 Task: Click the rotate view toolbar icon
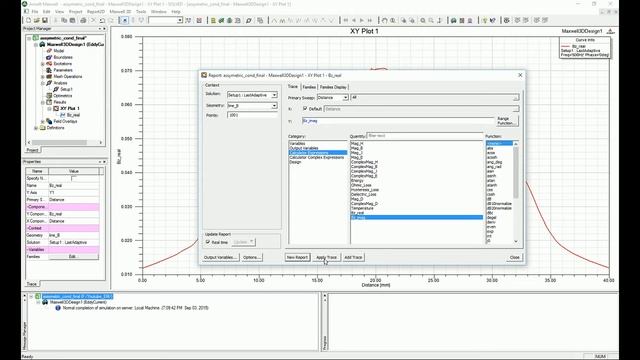[384, 20]
